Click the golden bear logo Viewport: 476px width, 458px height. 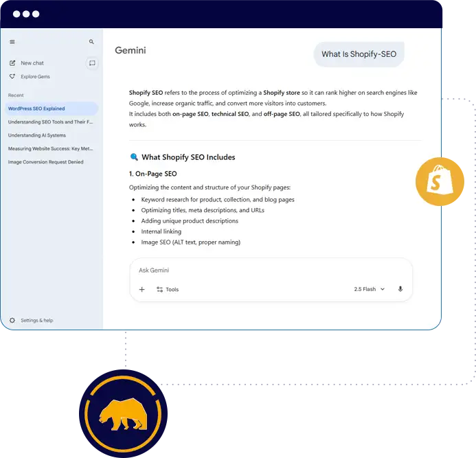coord(122,411)
